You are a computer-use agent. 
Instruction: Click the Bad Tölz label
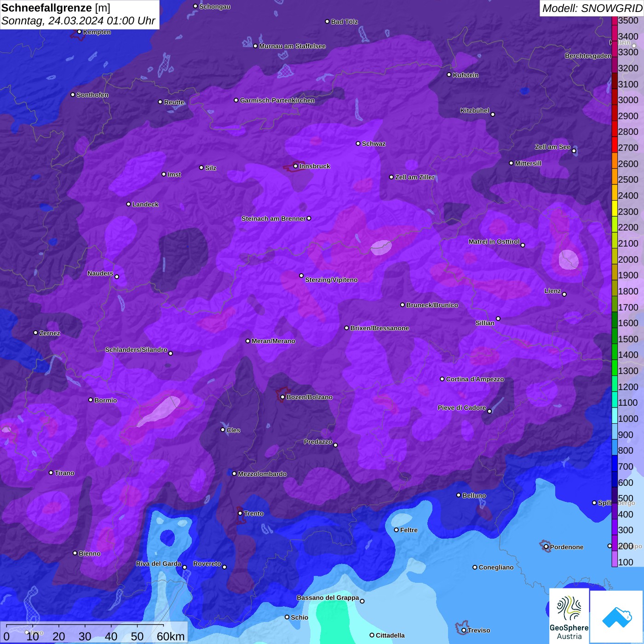[344, 22]
